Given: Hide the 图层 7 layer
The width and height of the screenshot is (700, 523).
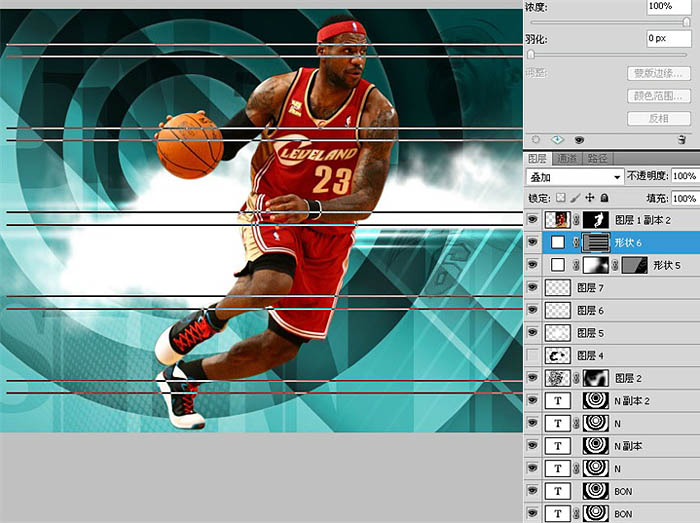Looking at the screenshot, I should (532, 287).
